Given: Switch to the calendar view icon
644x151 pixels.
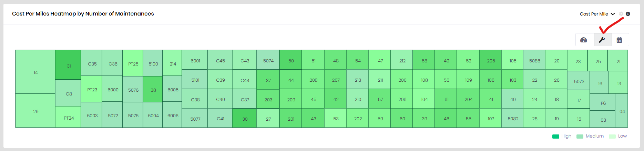Looking at the screenshot, I should [619, 40].
